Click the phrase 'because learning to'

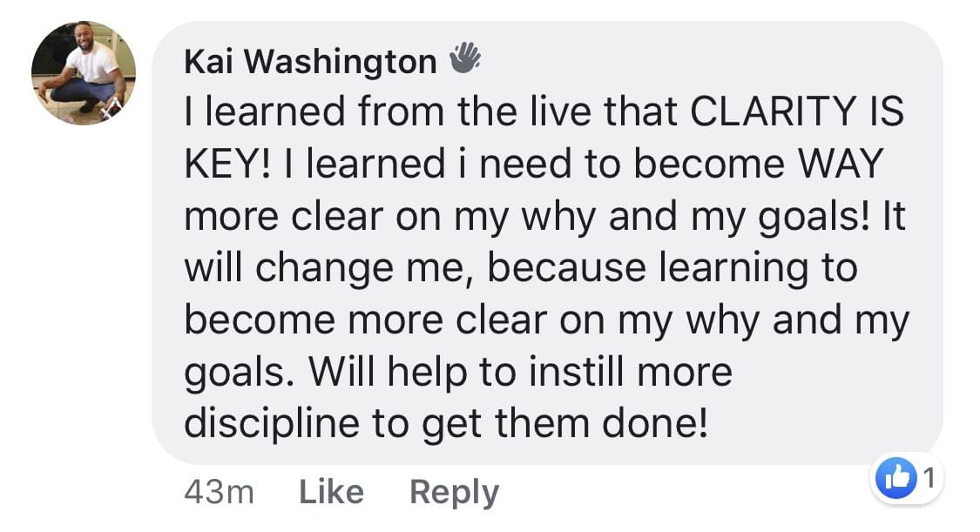(x=672, y=269)
